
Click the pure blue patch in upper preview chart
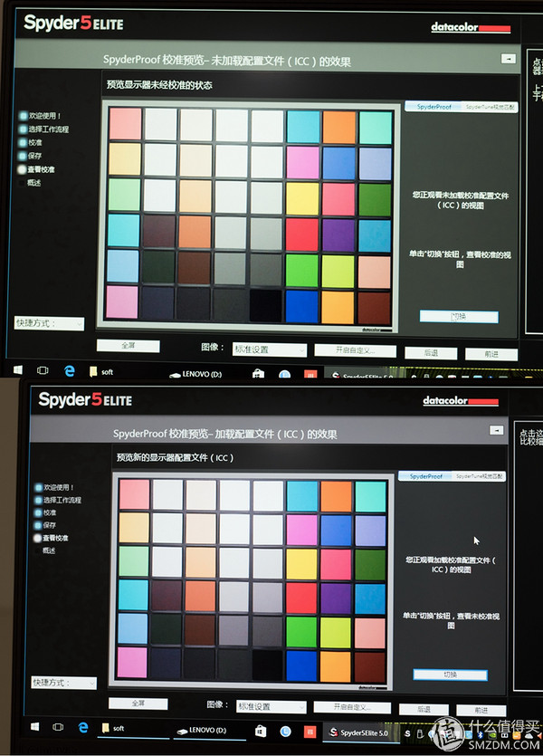(x=302, y=306)
